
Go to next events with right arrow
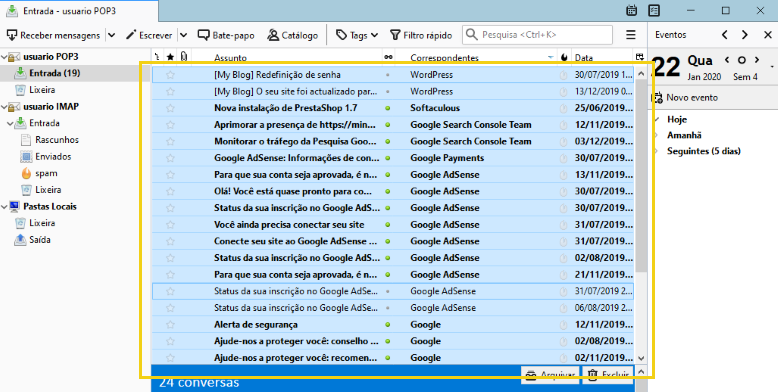click(x=745, y=35)
